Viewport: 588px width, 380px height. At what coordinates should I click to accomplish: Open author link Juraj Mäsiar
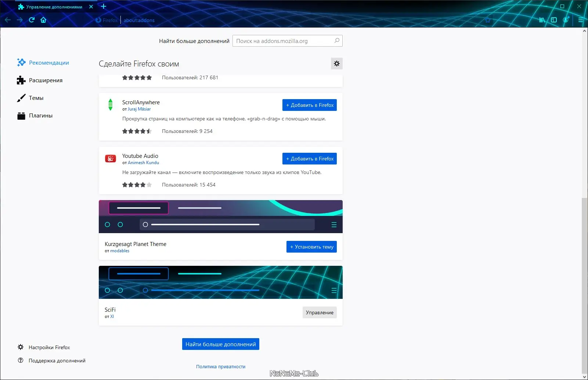coord(139,109)
